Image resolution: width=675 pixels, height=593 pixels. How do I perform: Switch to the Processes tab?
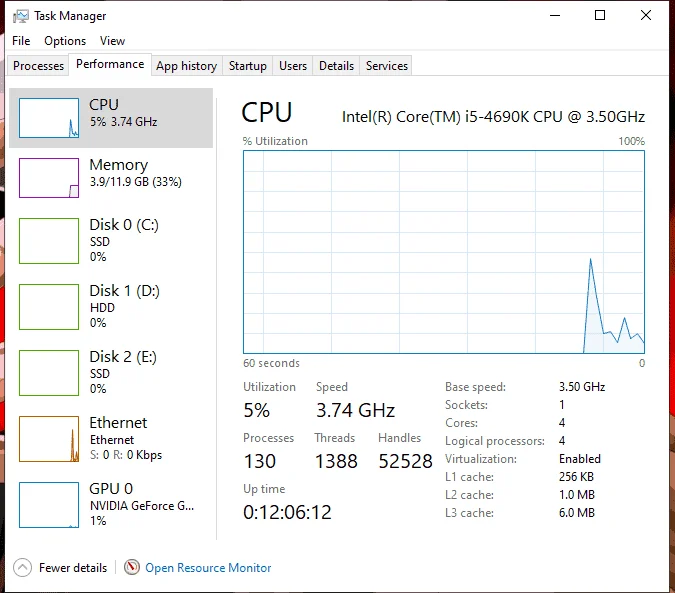38,65
